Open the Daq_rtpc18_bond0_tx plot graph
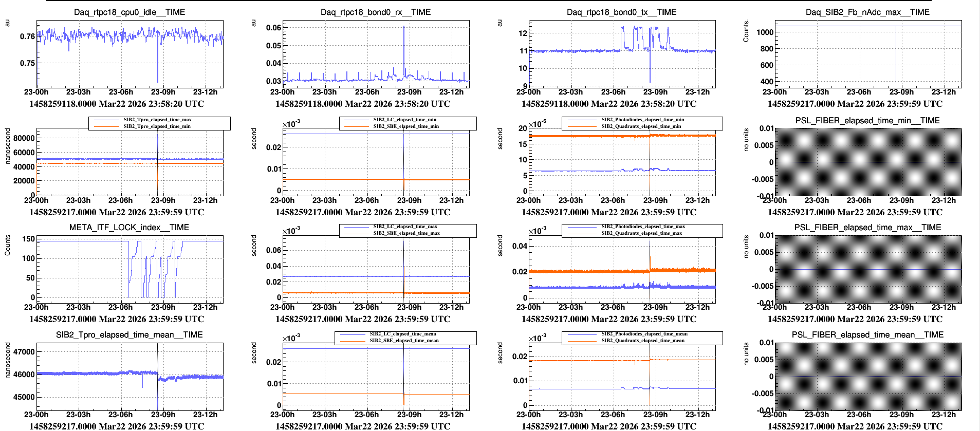Image resolution: width=980 pixels, height=431 pixels. (x=622, y=54)
